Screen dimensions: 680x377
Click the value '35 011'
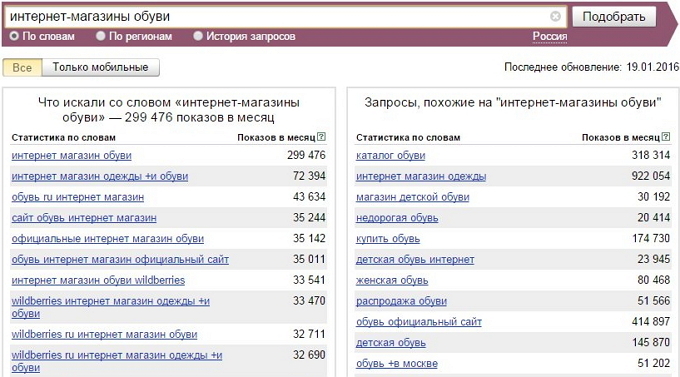(309, 259)
